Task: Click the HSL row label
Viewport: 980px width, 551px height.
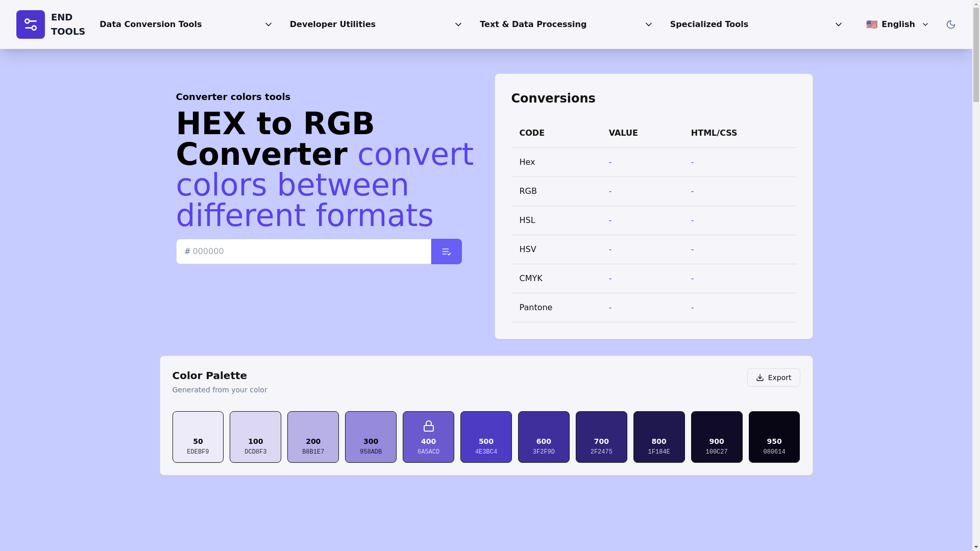Action: (527, 220)
